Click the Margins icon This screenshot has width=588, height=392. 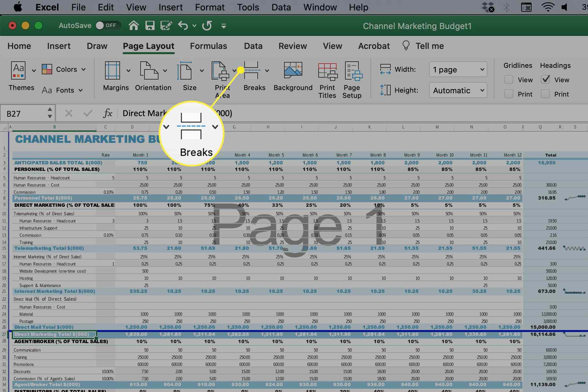click(113, 70)
